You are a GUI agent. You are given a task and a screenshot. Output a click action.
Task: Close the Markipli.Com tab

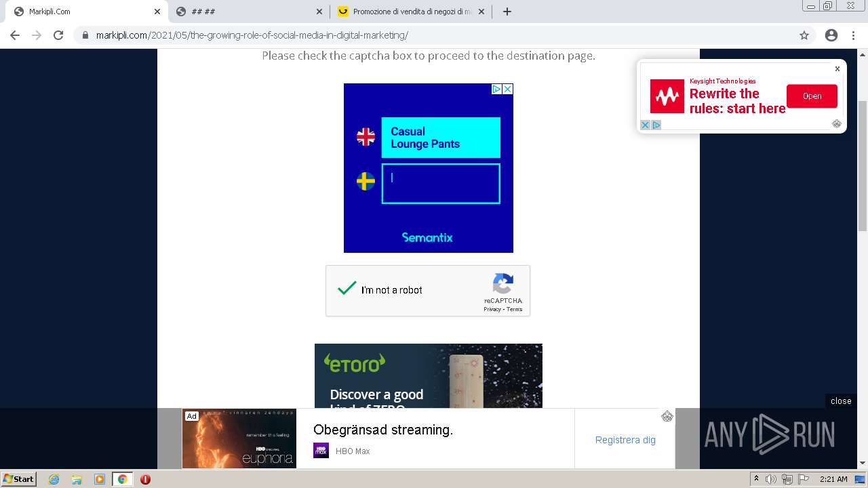(x=157, y=12)
